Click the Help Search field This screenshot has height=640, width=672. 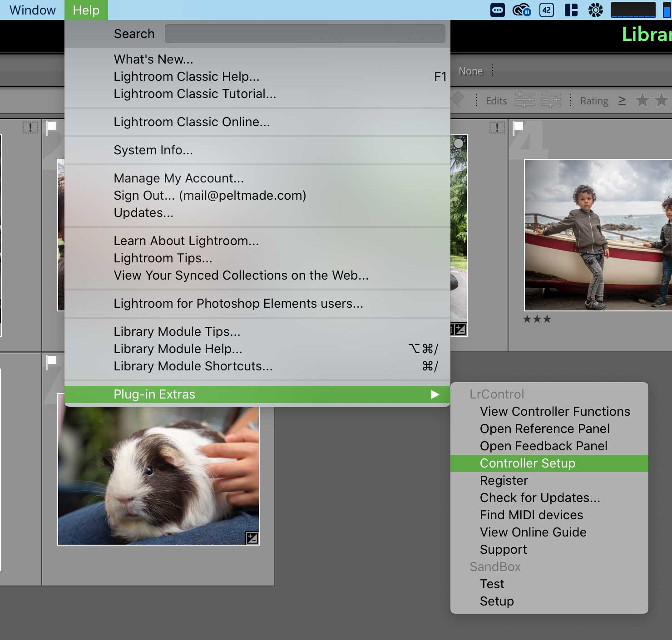(305, 34)
